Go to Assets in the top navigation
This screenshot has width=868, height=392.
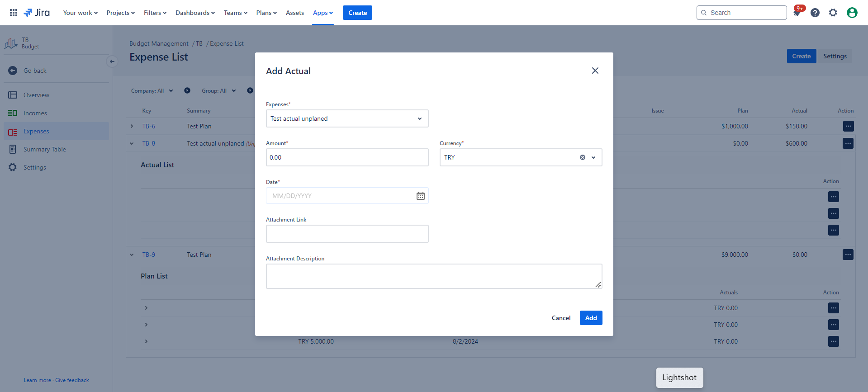click(295, 13)
